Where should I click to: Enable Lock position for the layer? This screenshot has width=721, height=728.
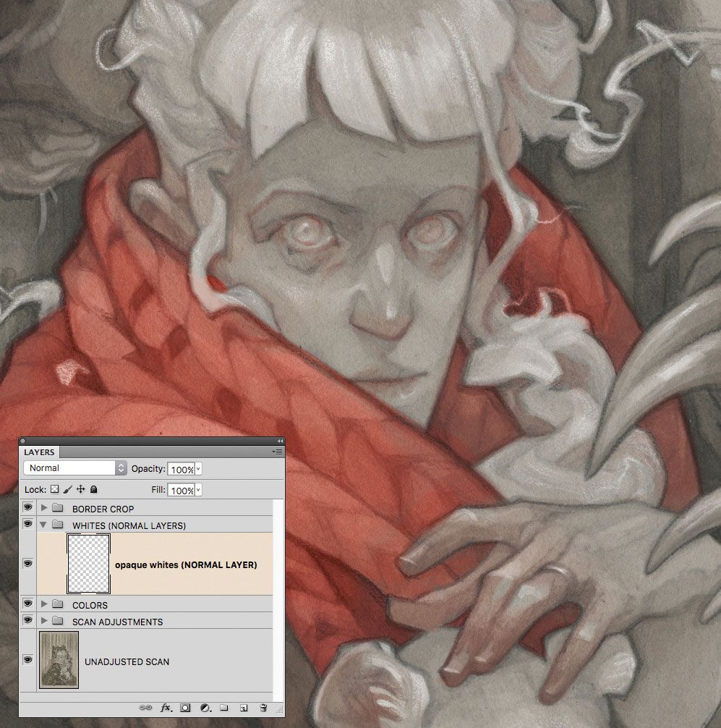pos(82,490)
